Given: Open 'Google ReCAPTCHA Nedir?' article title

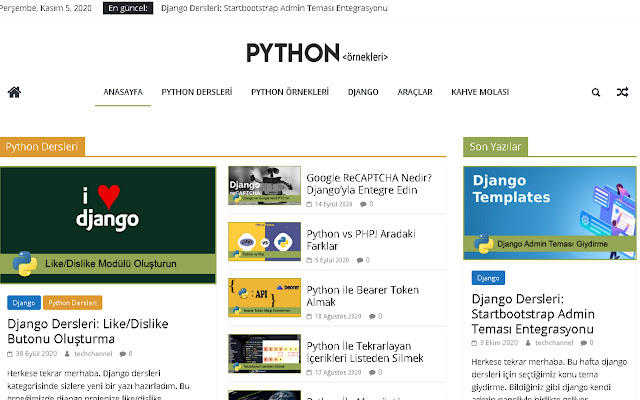Looking at the screenshot, I should [x=369, y=184].
